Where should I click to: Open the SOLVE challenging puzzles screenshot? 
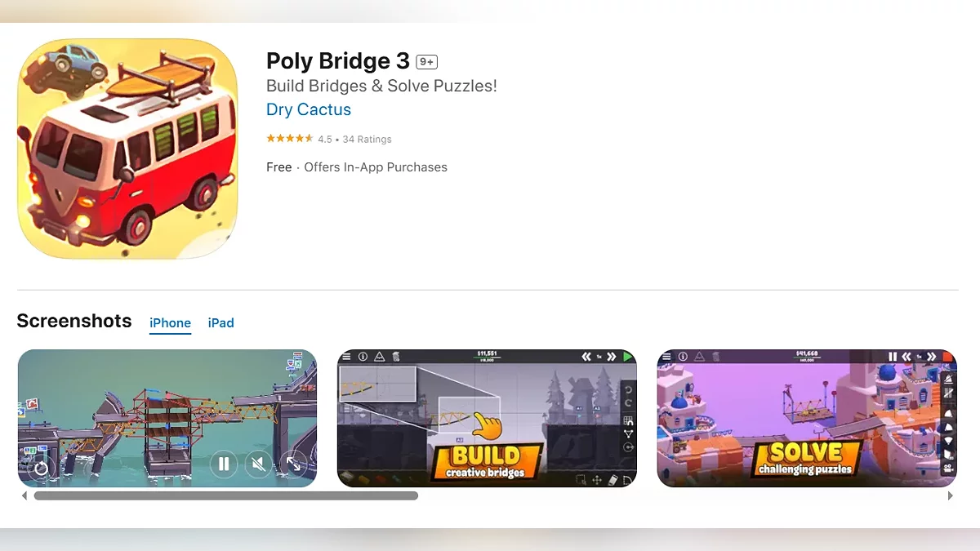point(807,418)
